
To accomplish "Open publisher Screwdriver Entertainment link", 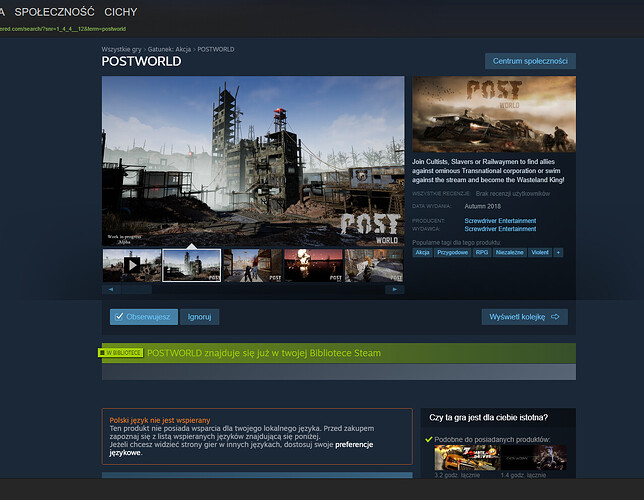I will (500, 229).
